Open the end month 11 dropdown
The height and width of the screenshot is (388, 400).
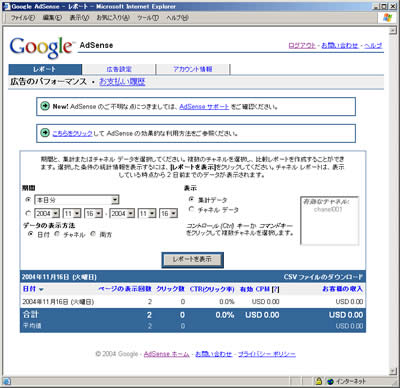tap(147, 213)
